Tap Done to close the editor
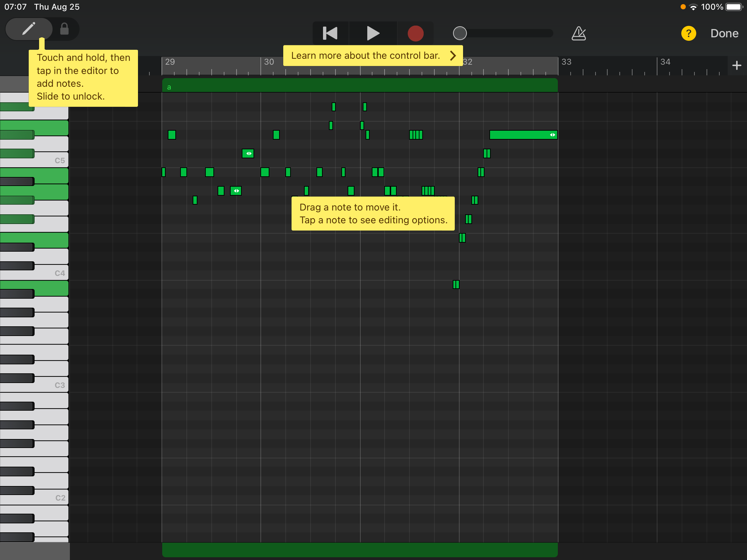 pyautogui.click(x=724, y=34)
